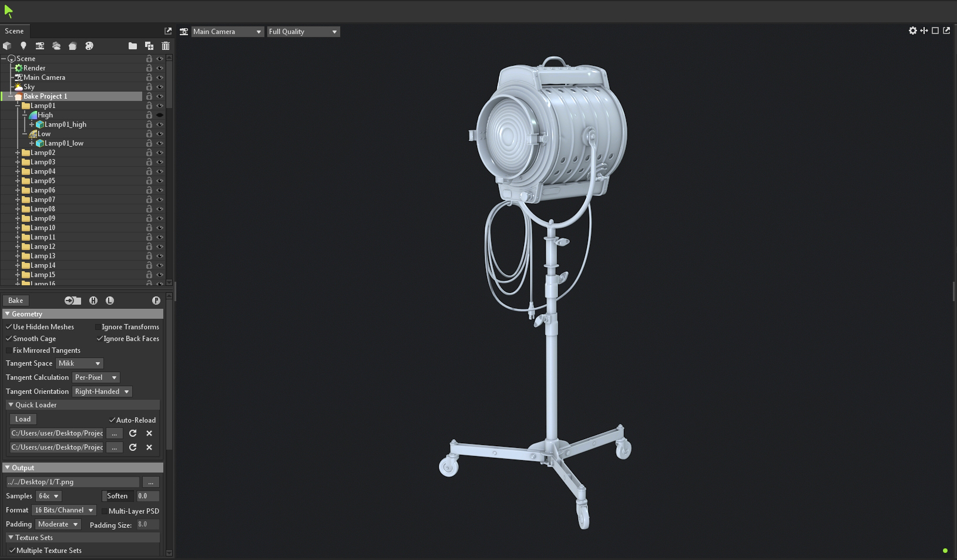Toggle lock on the Sky scene item

(x=149, y=87)
